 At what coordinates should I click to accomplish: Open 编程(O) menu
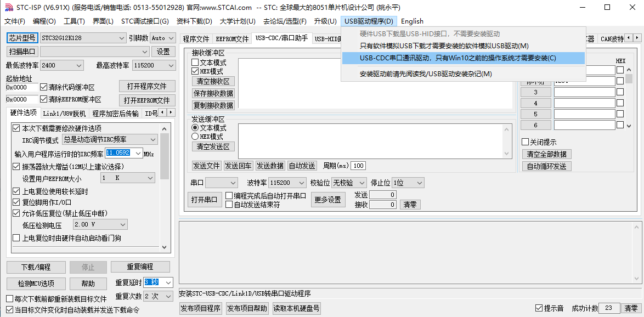[44, 21]
